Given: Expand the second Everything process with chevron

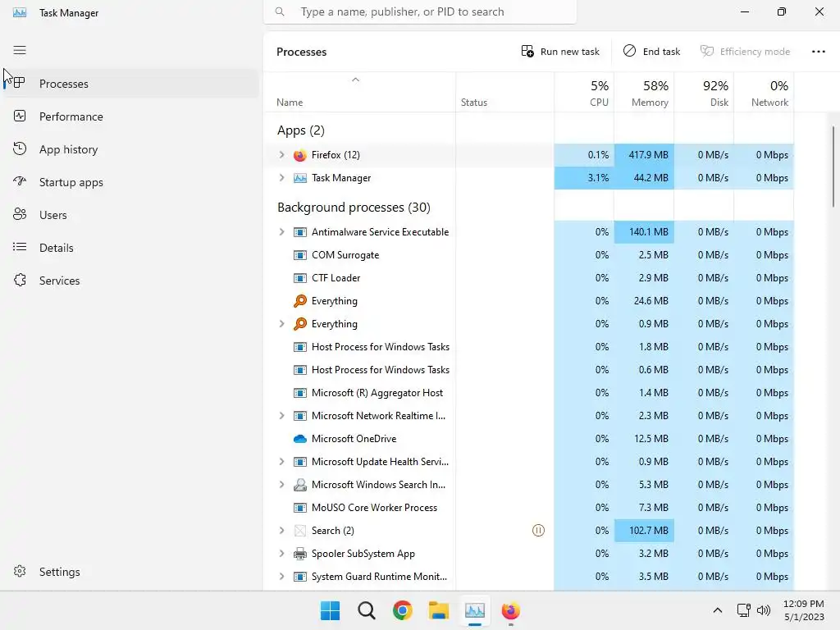Looking at the screenshot, I should coord(282,323).
